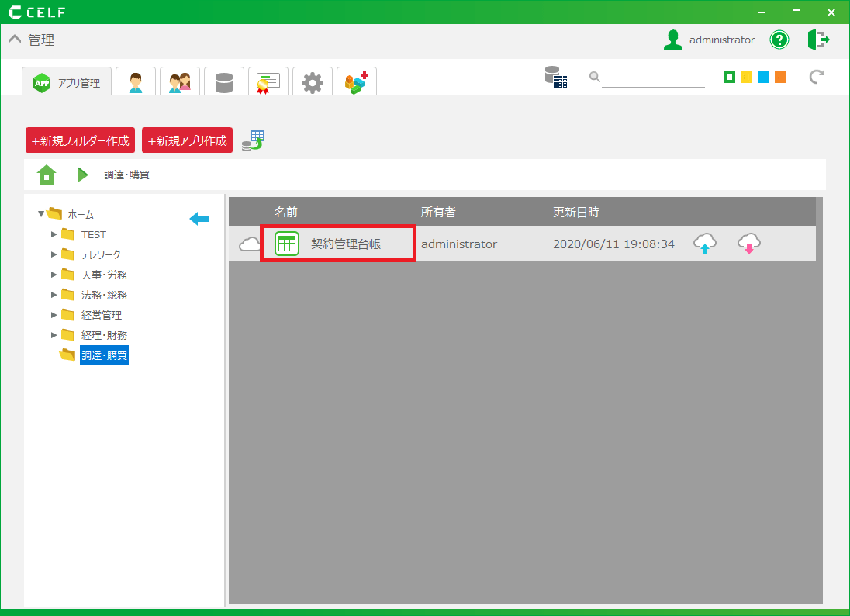The image size is (850, 616).
Task: Click the search input field
Action: click(652, 78)
